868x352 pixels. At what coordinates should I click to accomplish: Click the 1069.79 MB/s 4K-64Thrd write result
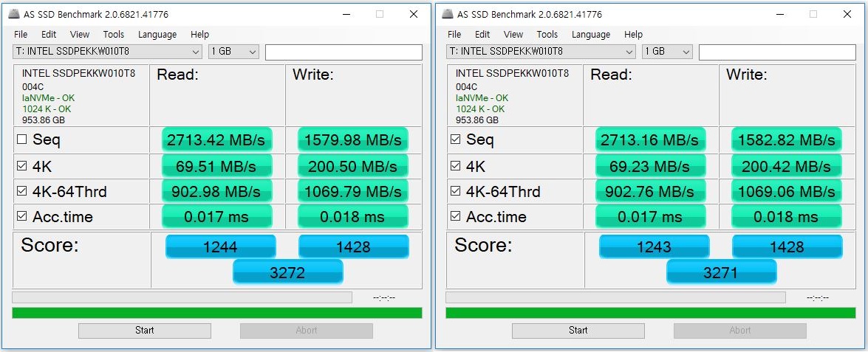[x=352, y=191]
